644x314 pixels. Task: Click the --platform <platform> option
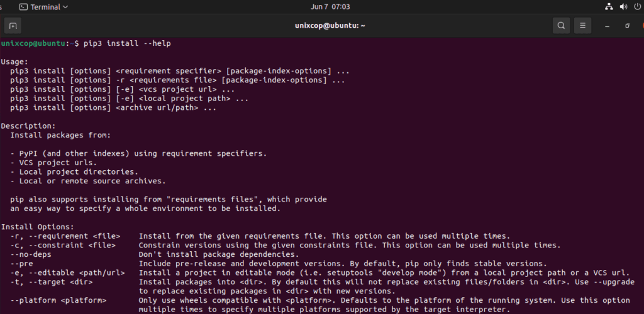58,300
